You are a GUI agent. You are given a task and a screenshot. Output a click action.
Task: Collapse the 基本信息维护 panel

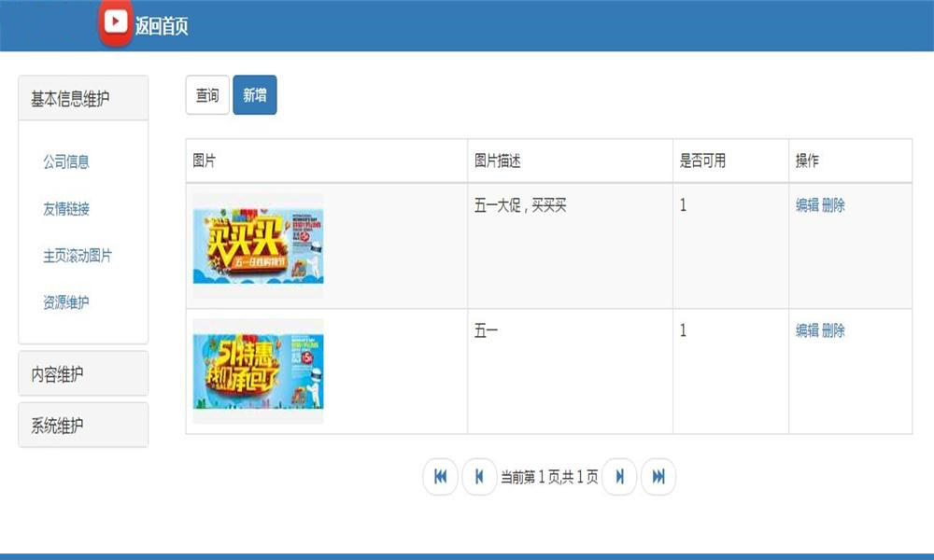coord(83,98)
